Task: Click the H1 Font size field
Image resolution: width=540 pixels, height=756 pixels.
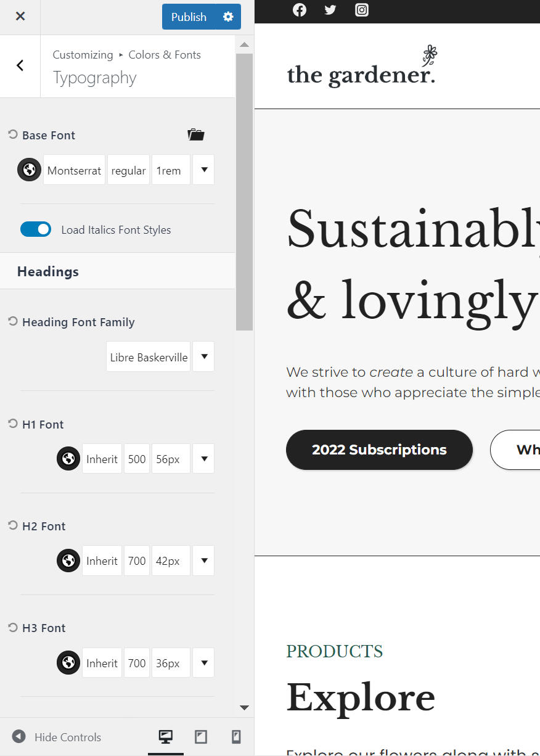Action: pyautogui.click(x=171, y=459)
